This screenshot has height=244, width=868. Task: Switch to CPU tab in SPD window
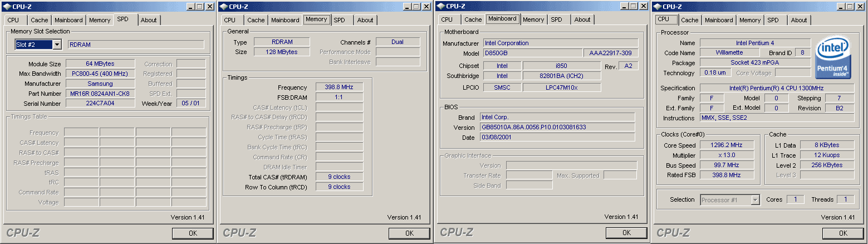[13, 20]
